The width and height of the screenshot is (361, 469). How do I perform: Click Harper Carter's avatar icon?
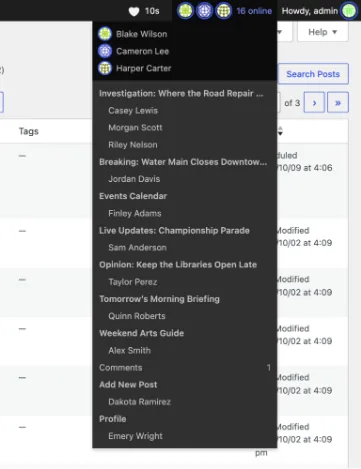pyautogui.click(x=105, y=68)
